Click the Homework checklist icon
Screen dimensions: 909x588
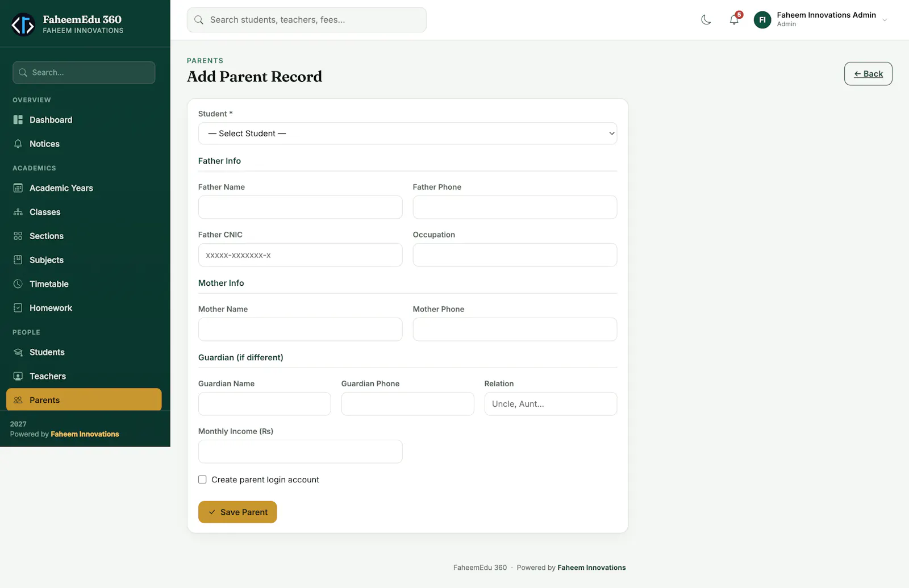pos(18,307)
